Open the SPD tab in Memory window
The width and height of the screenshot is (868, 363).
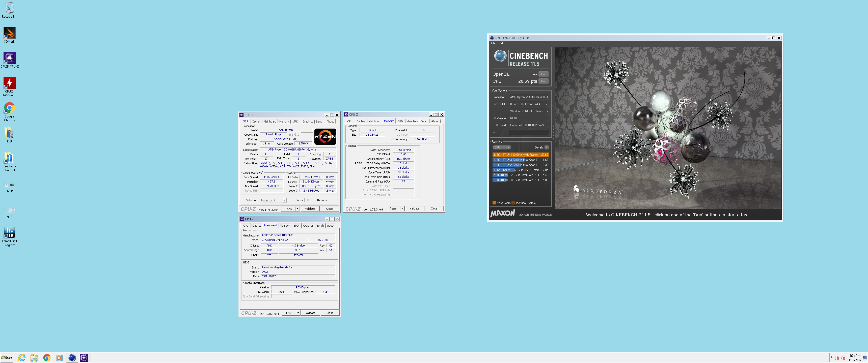point(400,121)
